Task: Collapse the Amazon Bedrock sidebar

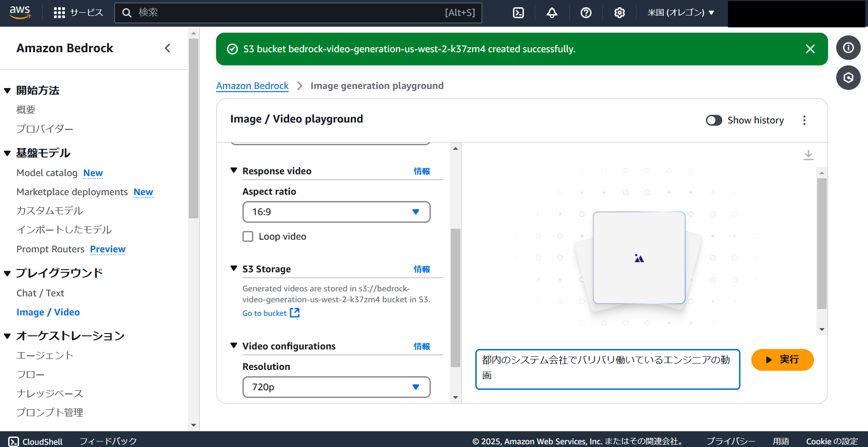Action: [x=168, y=48]
